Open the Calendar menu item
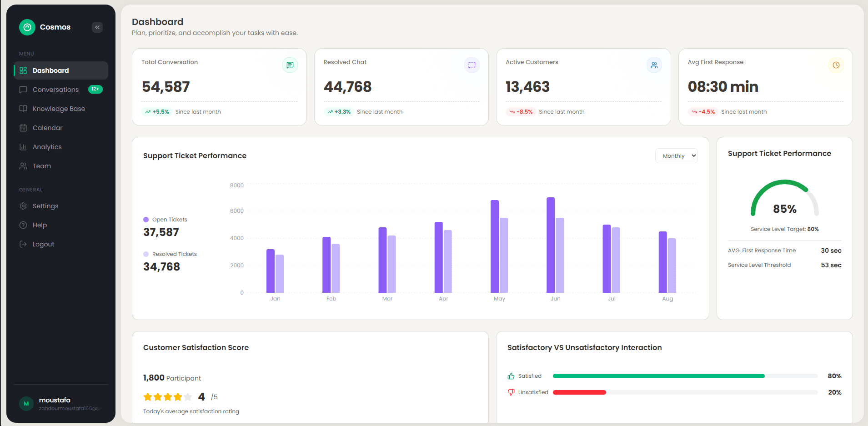Viewport: 868px width, 426px height. [x=47, y=128]
